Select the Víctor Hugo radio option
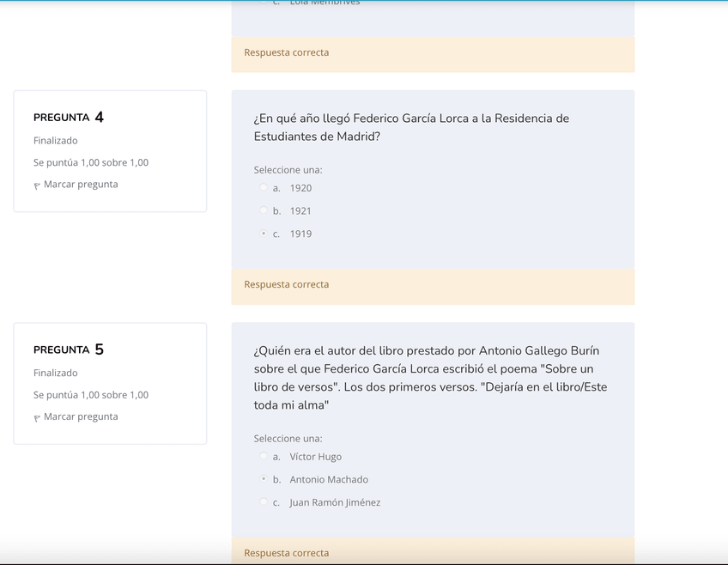Screen dimensions: 728x565 (x=264, y=457)
